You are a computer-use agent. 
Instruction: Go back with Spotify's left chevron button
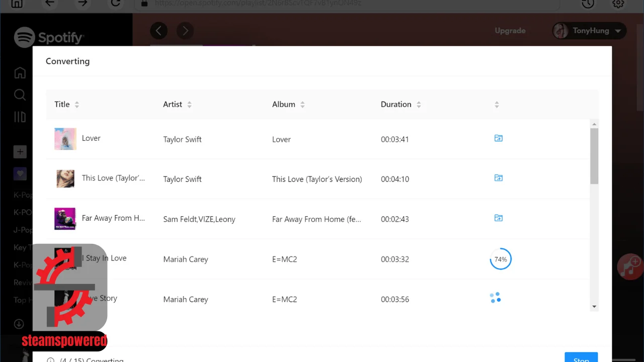click(x=158, y=31)
